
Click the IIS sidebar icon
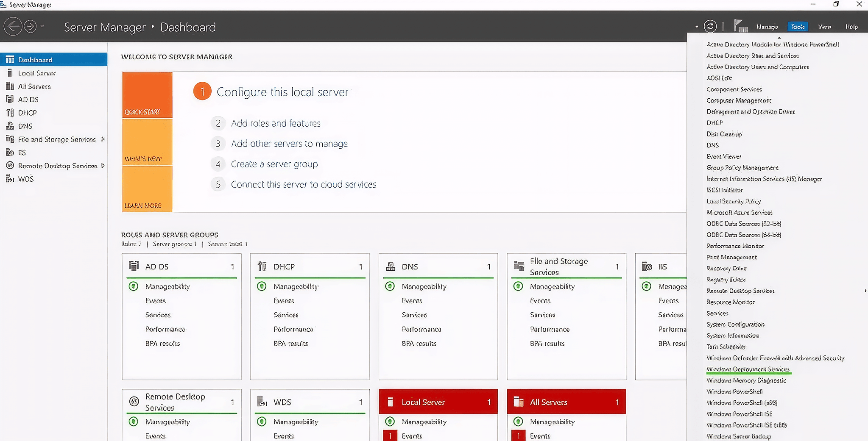(10, 152)
